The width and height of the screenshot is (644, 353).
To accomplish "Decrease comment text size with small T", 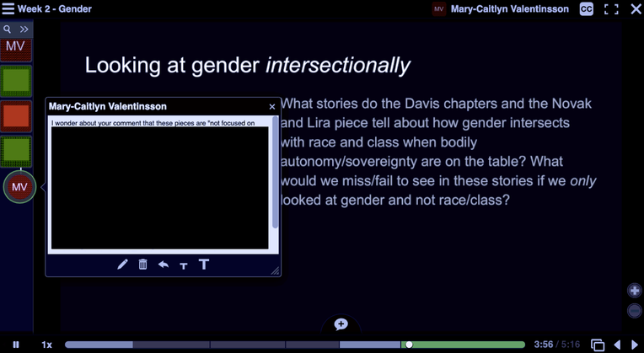I will [x=183, y=265].
